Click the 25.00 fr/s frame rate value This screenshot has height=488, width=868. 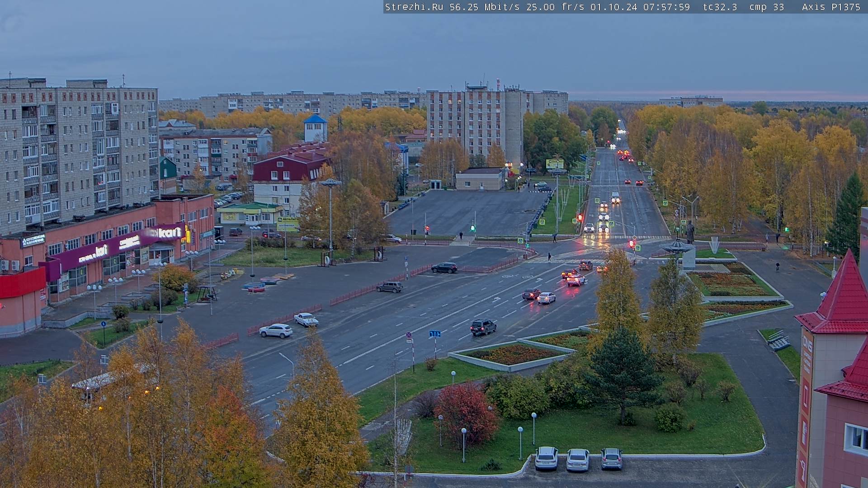(555, 7)
